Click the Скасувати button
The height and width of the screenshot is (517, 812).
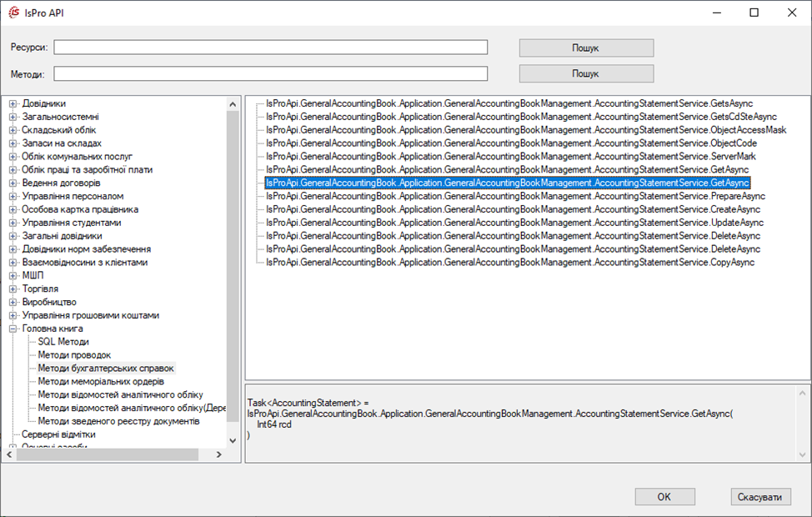pos(760,497)
